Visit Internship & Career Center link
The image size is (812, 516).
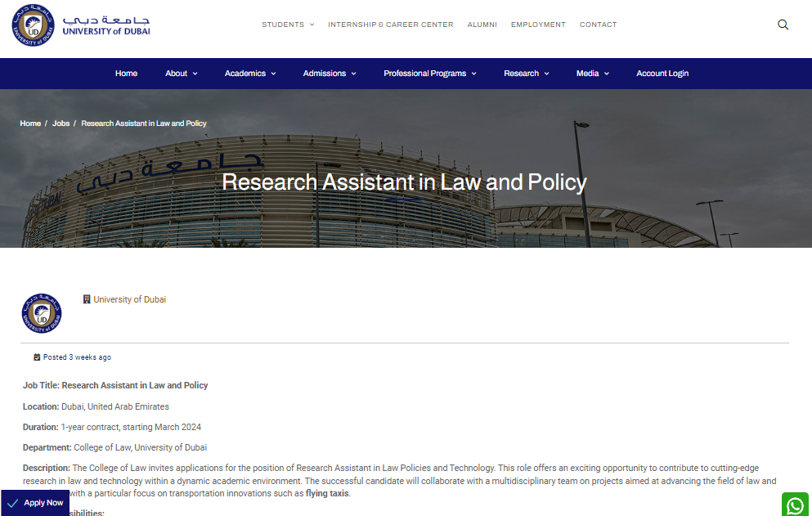(390, 25)
